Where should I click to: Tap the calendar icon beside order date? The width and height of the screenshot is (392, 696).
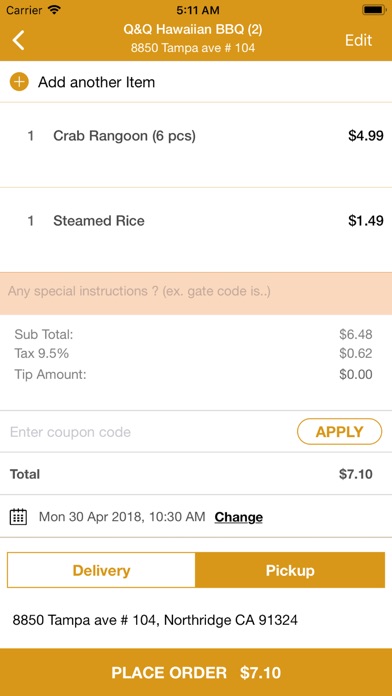click(x=18, y=517)
